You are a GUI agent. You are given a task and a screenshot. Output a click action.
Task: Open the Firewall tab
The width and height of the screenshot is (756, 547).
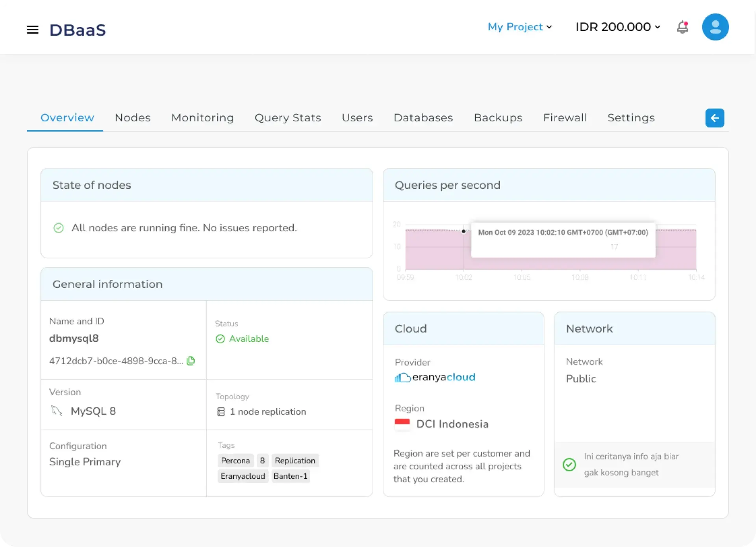pos(565,117)
